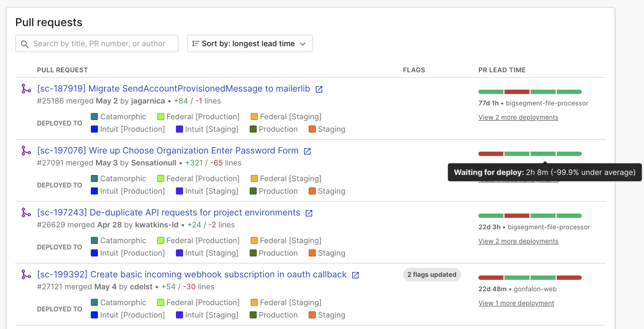Click the merge icon beside sc-197076

[x=26, y=151]
